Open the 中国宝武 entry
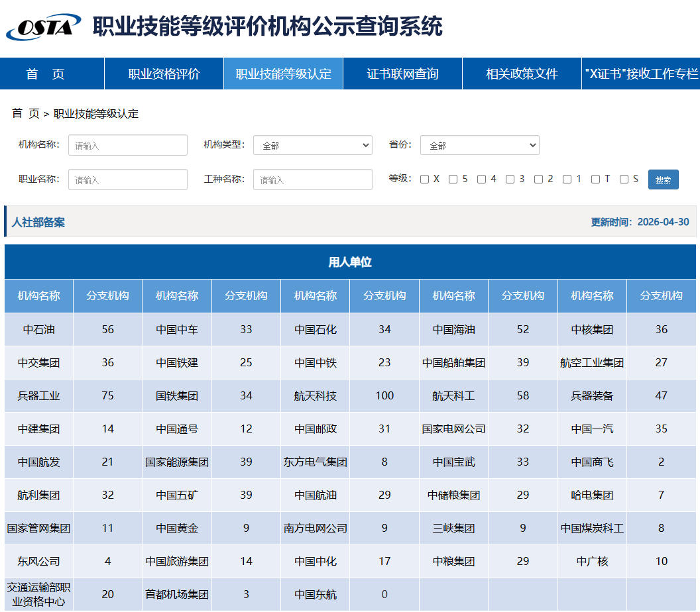 coord(453,462)
